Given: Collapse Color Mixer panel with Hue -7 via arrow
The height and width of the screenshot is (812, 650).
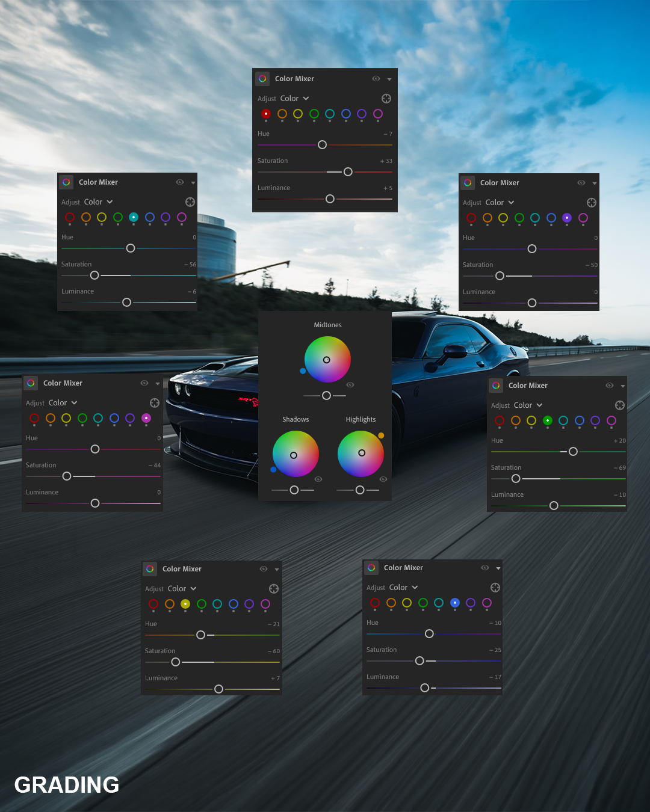Looking at the screenshot, I should coord(389,79).
